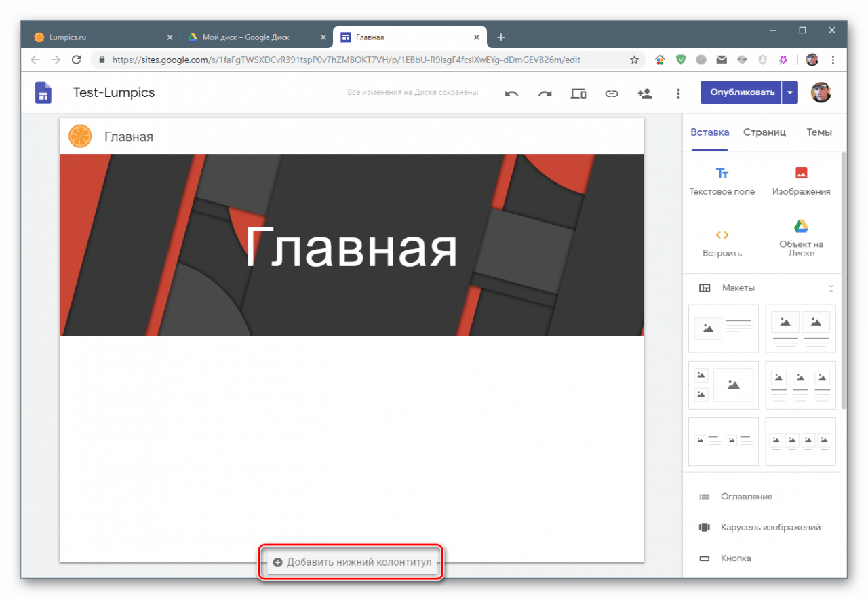
Task: Click the purple puzzle extension icon
Action: 783,60
